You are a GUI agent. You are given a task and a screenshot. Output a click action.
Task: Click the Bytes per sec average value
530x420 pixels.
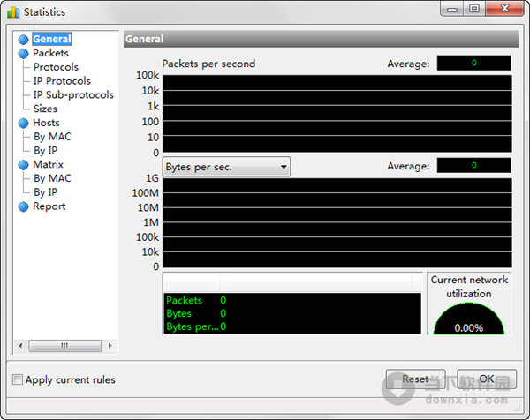(x=473, y=165)
